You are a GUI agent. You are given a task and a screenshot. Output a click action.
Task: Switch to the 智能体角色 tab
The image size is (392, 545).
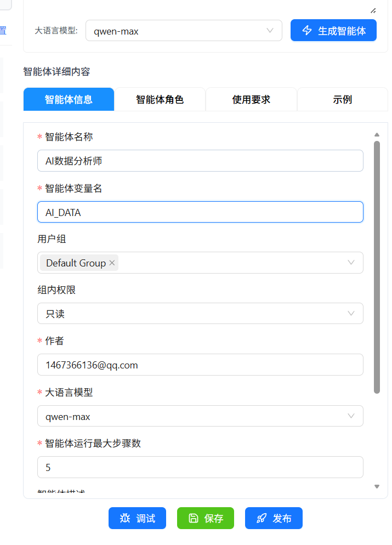160,99
